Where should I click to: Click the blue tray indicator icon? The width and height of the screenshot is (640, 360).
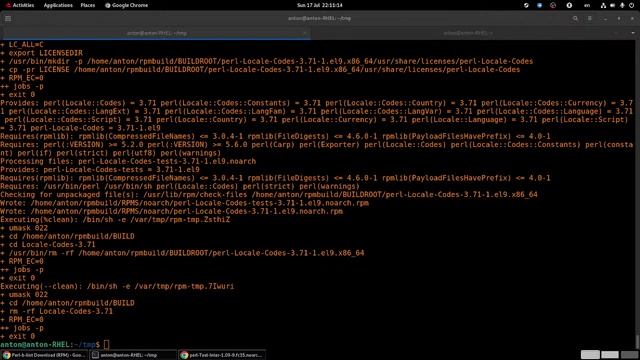[x=540, y=5]
